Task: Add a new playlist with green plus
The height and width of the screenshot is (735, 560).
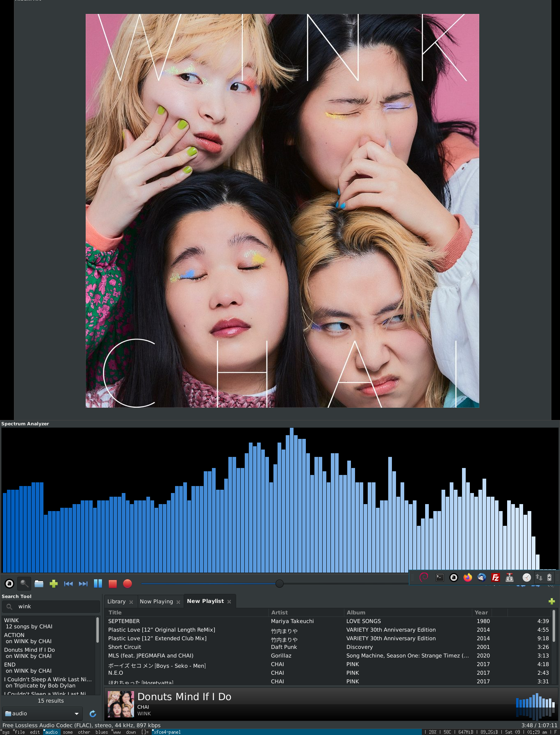Action: [552, 601]
